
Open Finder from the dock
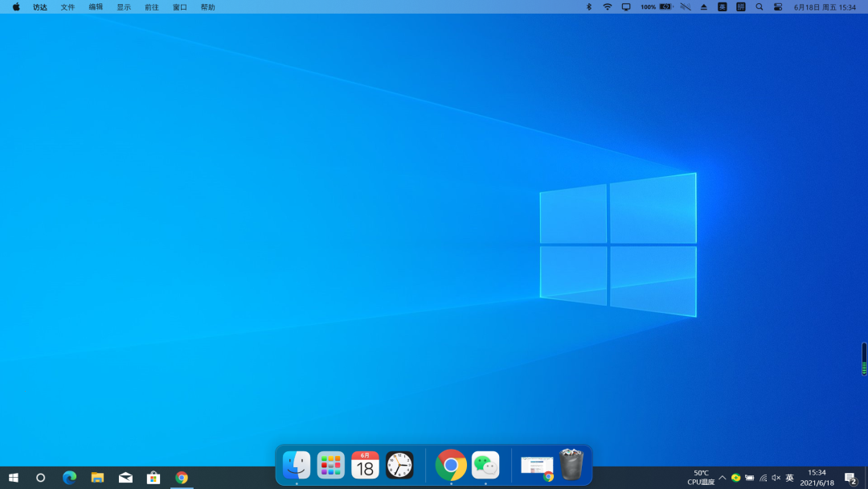point(296,465)
